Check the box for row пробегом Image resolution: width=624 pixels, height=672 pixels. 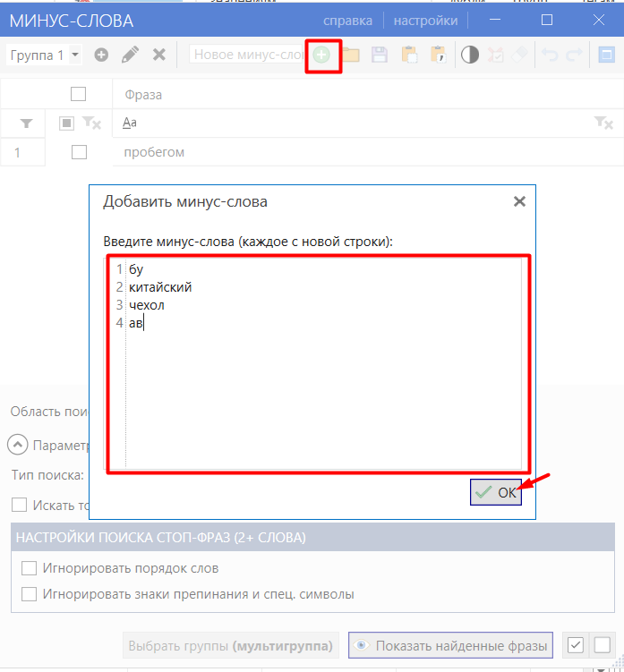pyautogui.click(x=79, y=152)
